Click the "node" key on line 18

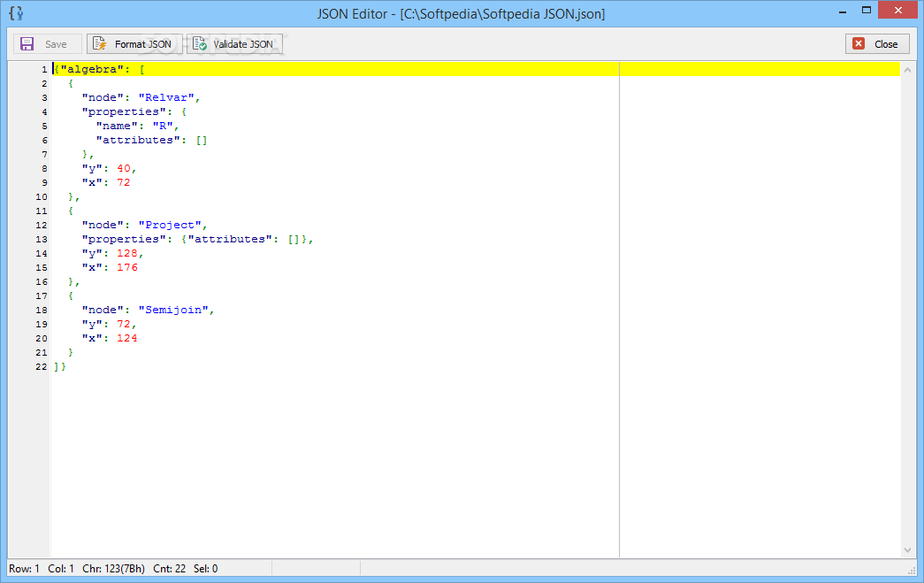(103, 310)
